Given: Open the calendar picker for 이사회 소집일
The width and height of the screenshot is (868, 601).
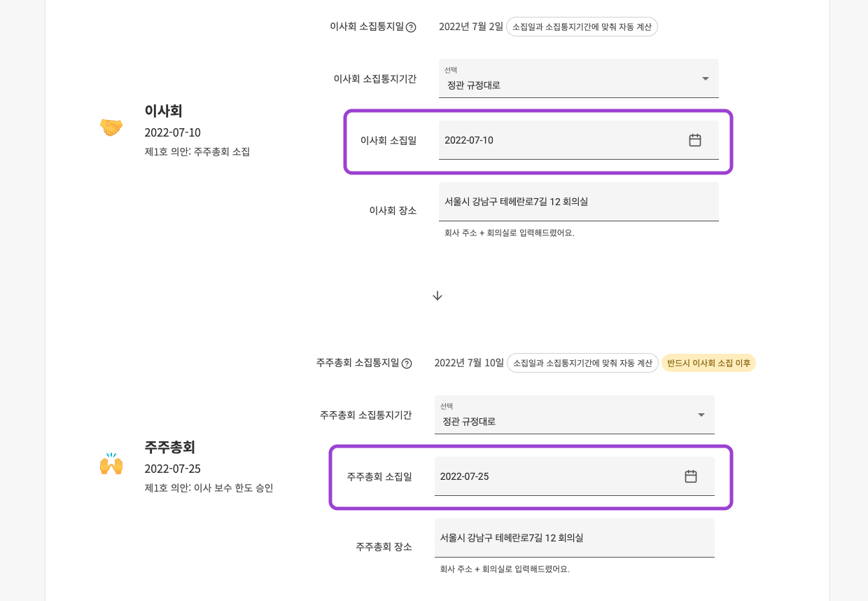Looking at the screenshot, I should [695, 140].
